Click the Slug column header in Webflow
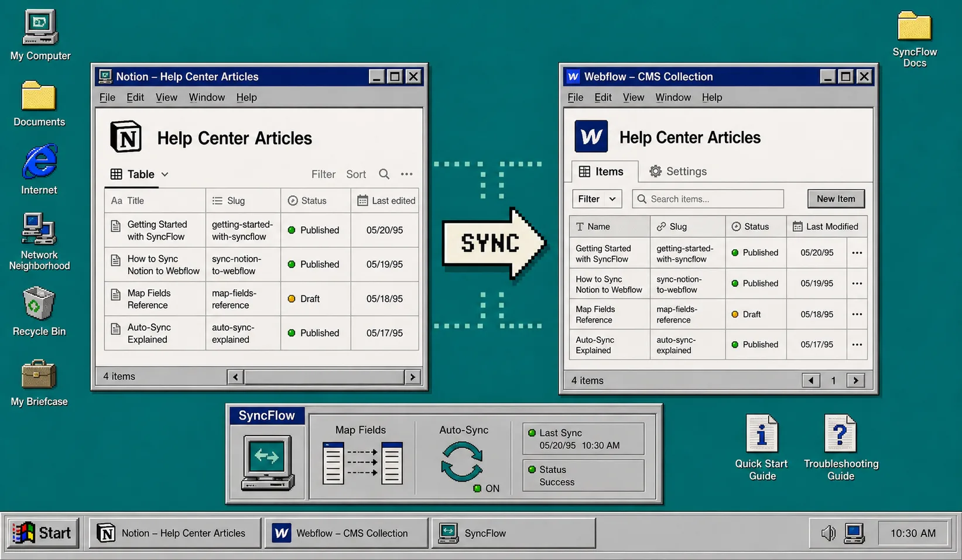 687,226
